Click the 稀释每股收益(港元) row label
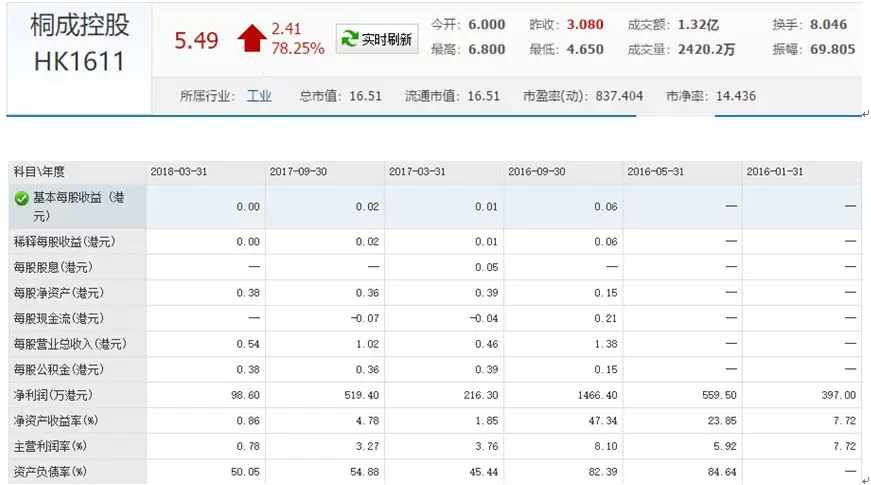 64,242
